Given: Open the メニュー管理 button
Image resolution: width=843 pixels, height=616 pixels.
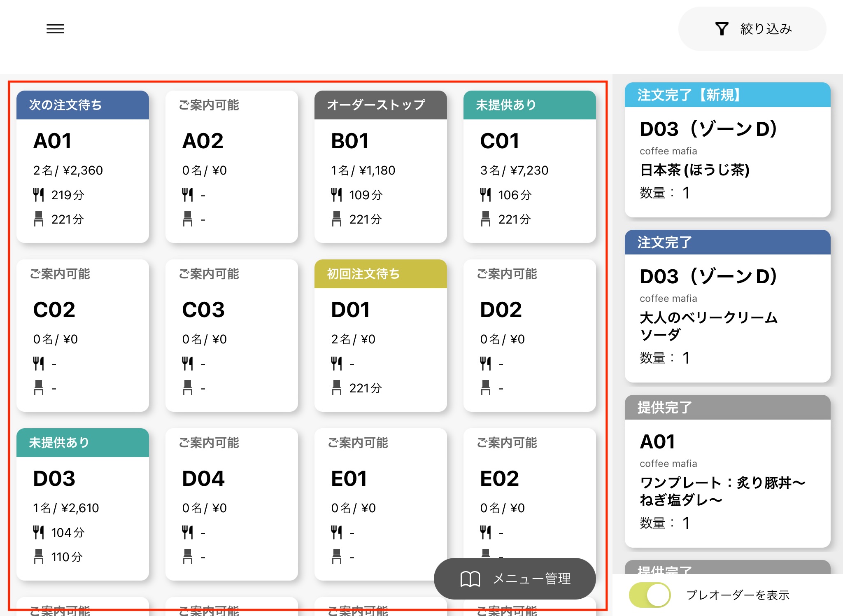Looking at the screenshot, I should pos(515,579).
